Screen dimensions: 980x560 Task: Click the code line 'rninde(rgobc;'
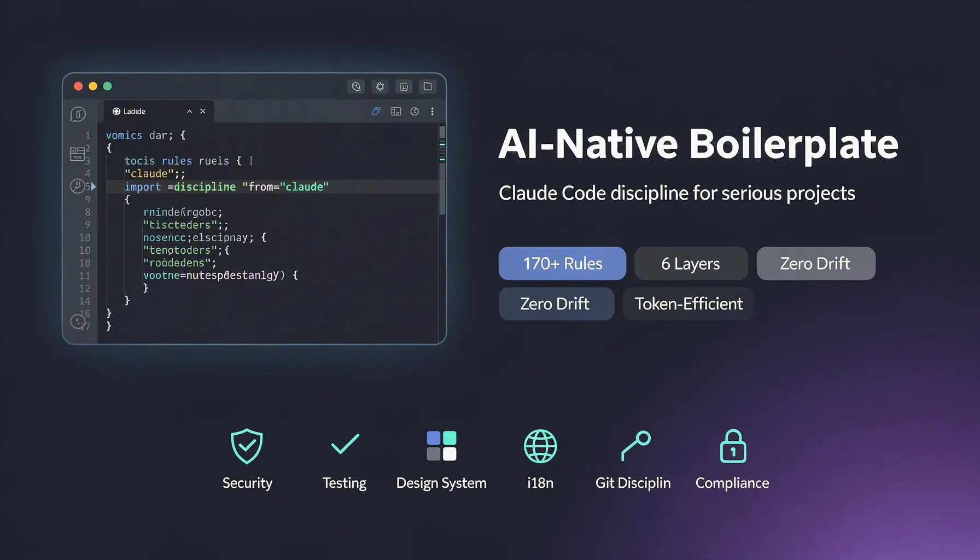tap(183, 212)
